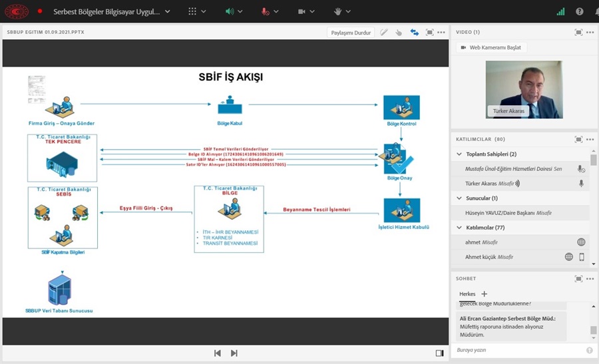Open Sohbet pod options three-dot menu
The height and width of the screenshot is (364, 599).
(x=590, y=278)
